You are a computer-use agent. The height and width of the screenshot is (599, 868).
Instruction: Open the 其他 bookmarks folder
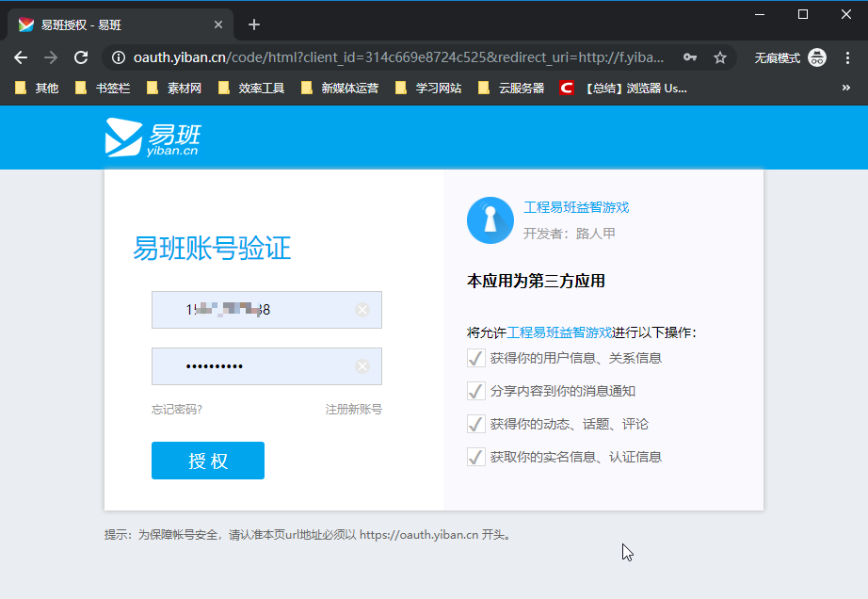(x=37, y=88)
